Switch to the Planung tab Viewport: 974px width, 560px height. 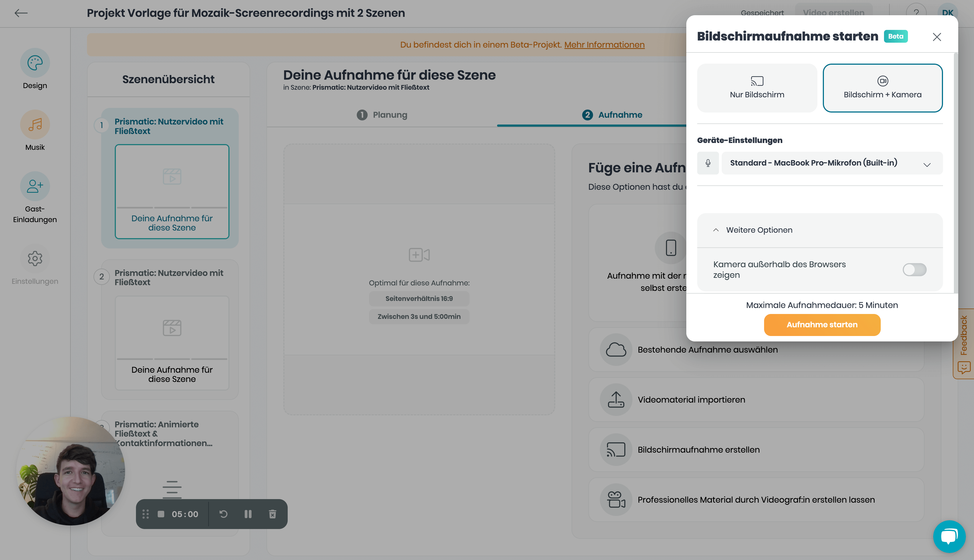[x=382, y=115]
